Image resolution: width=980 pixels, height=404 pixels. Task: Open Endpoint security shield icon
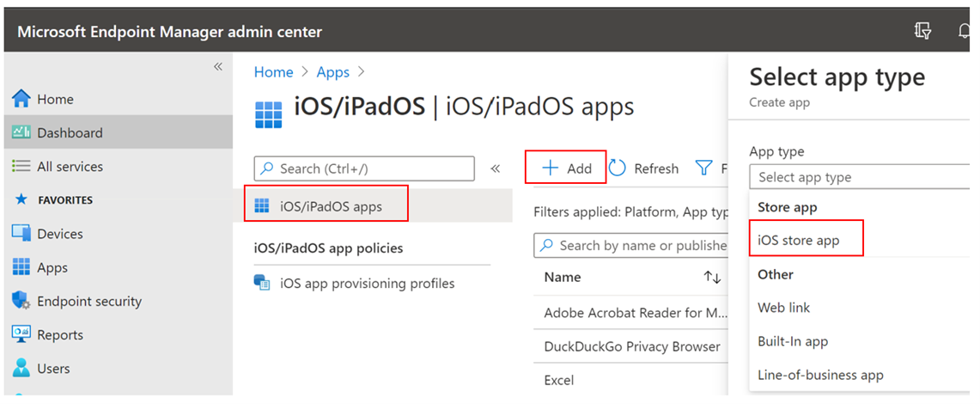point(21,301)
